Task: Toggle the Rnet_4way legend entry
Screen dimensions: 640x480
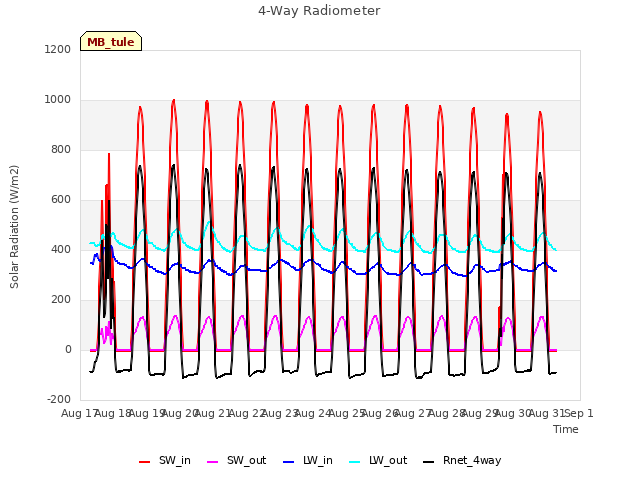Action: (462, 460)
